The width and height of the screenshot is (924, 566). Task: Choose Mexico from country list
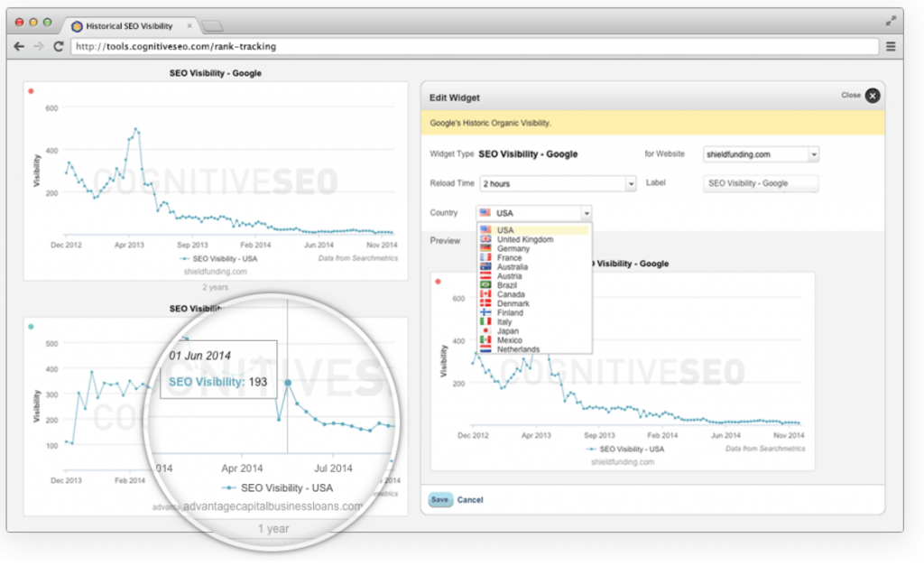pyautogui.click(x=534, y=340)
